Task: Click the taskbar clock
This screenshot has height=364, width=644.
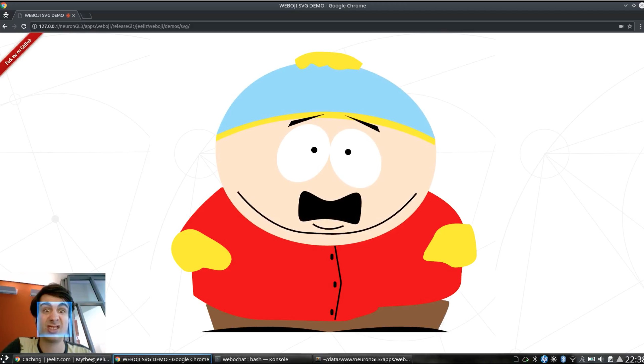Action: point(634,359)
